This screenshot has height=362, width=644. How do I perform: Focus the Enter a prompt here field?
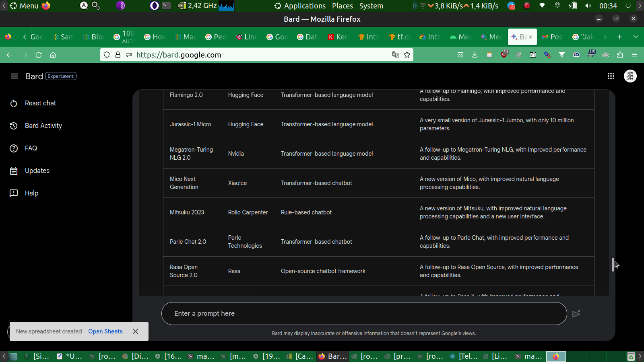click(364, 313)
